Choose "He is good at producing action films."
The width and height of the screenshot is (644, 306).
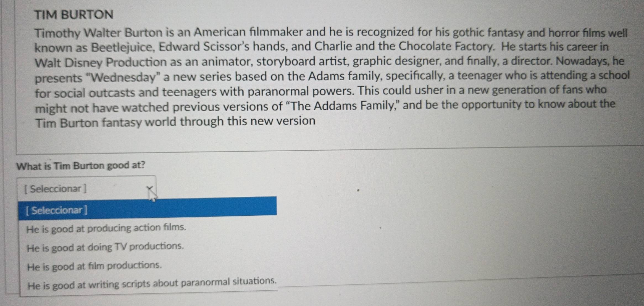106,228
